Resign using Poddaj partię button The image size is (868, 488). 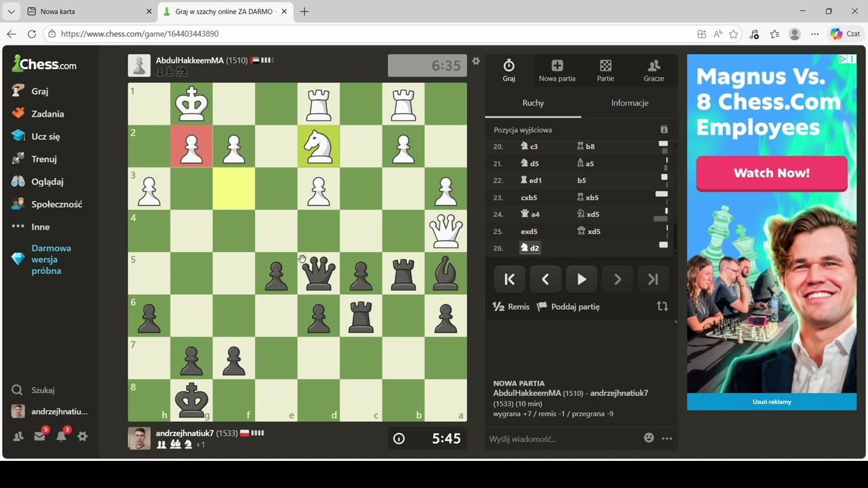(x=568, y=306)
